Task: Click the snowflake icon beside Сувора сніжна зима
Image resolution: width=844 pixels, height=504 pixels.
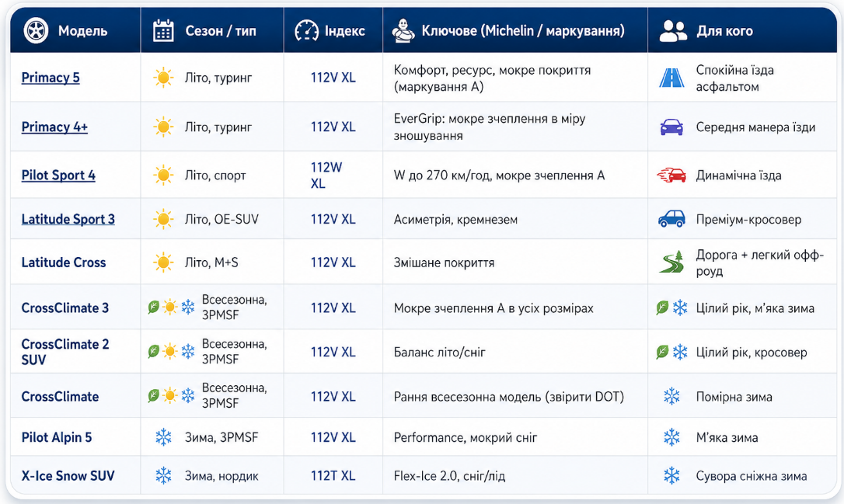Action: (x=671, y=475)
